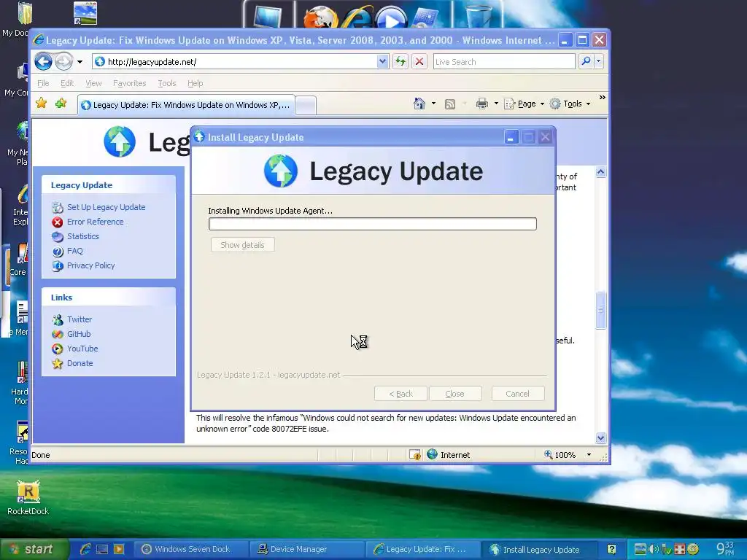The width and height of the screenshot is (747, 560).
Task: Expand the address bar URL dropdown
Action: [382, 61]
